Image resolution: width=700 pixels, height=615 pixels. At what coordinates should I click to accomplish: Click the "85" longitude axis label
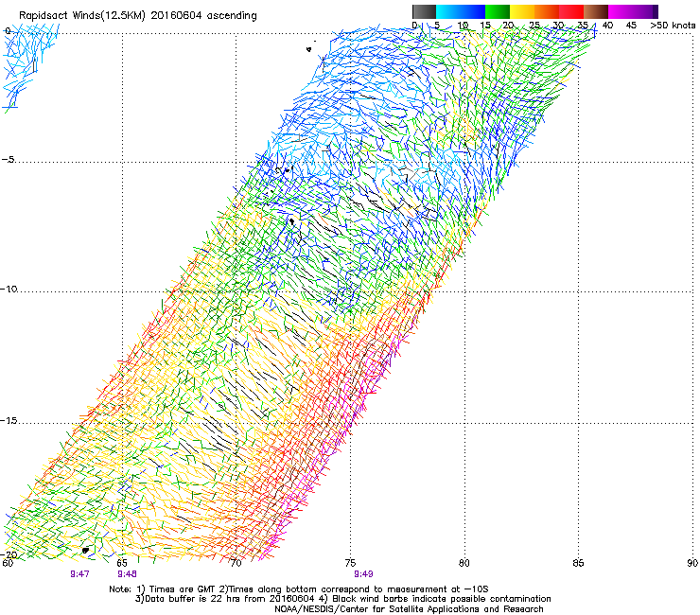pos(578,563)
